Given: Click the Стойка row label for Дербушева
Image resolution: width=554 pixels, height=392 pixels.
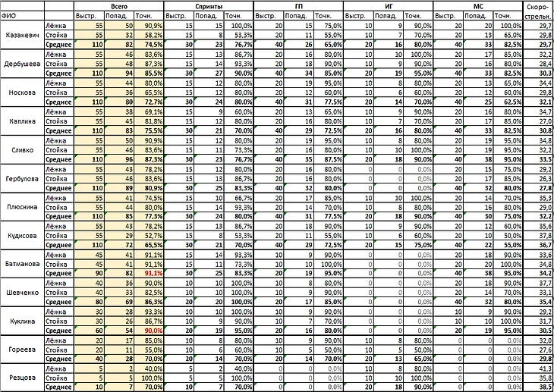Looking at the screenshot, I should (59, 64).
